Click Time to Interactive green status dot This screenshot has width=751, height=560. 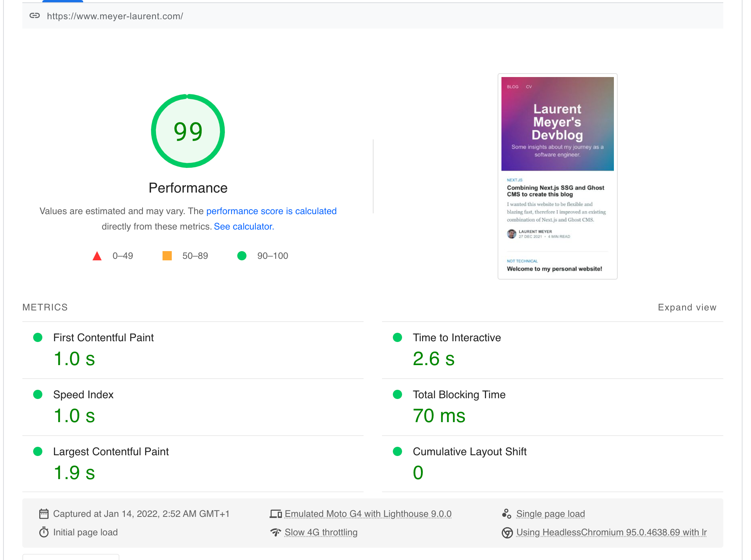397,337
